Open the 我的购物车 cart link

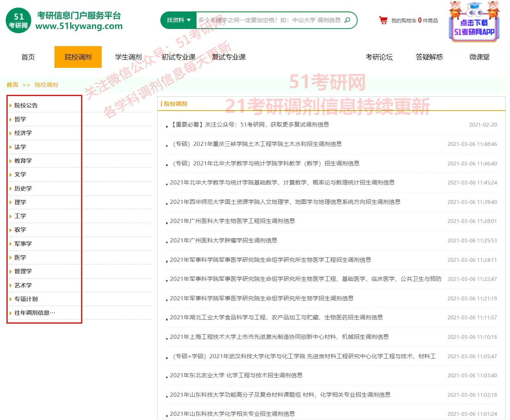tap(404, 20)
